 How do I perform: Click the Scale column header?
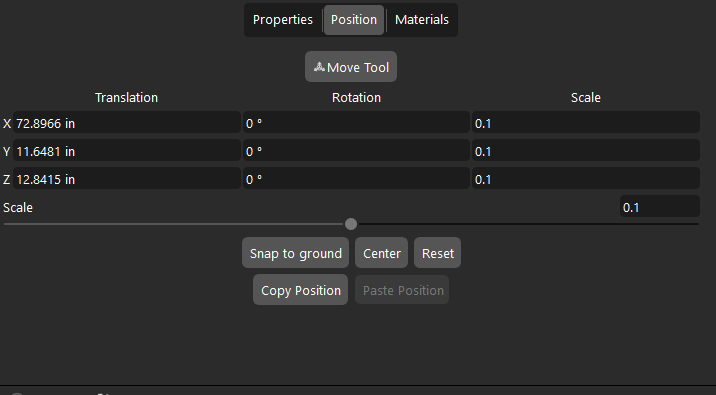586,97
